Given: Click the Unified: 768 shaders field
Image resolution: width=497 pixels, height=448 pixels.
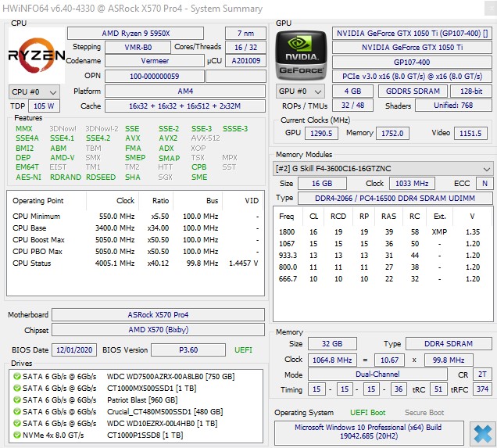Looking at the screenshot, I should (453, 106).
